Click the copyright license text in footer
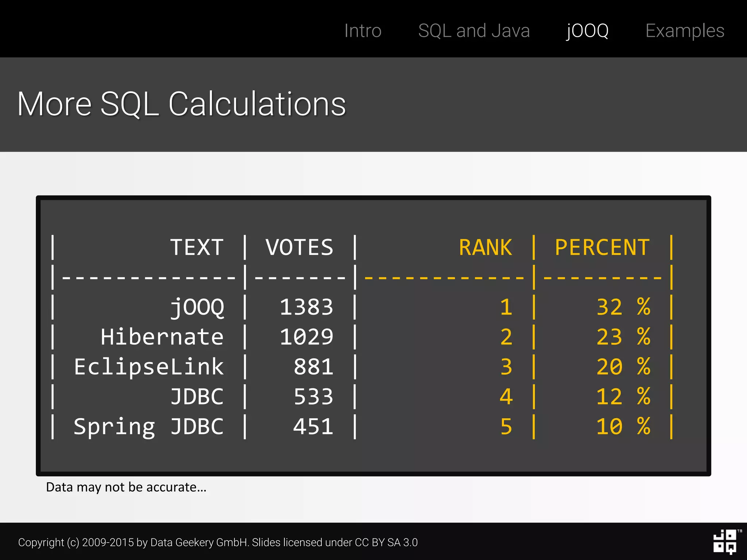 tap(218, 542)
